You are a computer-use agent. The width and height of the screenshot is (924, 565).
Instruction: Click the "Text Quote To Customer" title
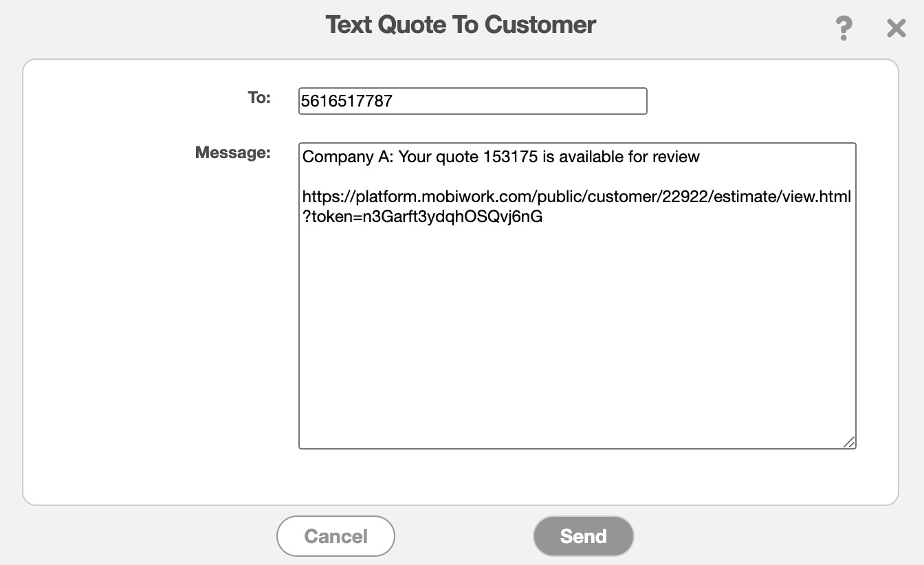(x=461, y=25)
